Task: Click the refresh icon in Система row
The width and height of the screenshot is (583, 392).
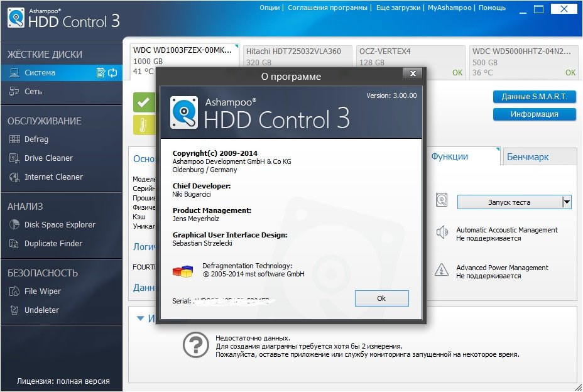Action: (112, 72)
